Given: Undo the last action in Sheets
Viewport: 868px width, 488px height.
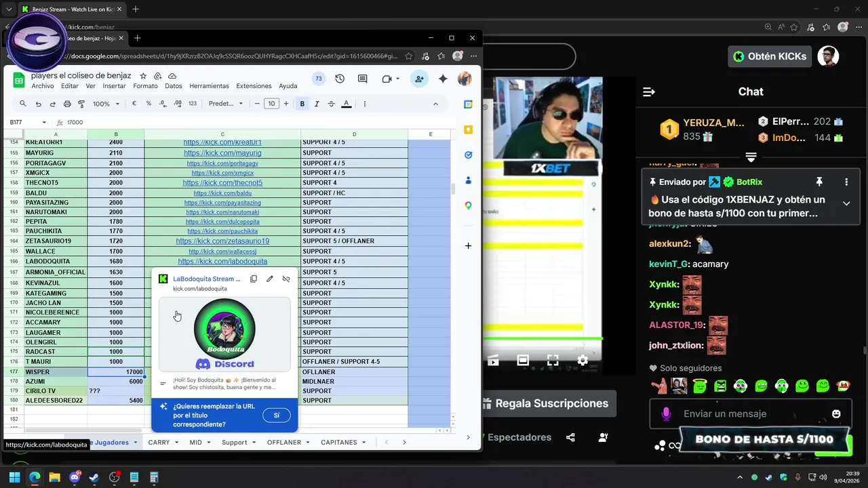Looking at the screenshot, I should (x=38, y=104).
